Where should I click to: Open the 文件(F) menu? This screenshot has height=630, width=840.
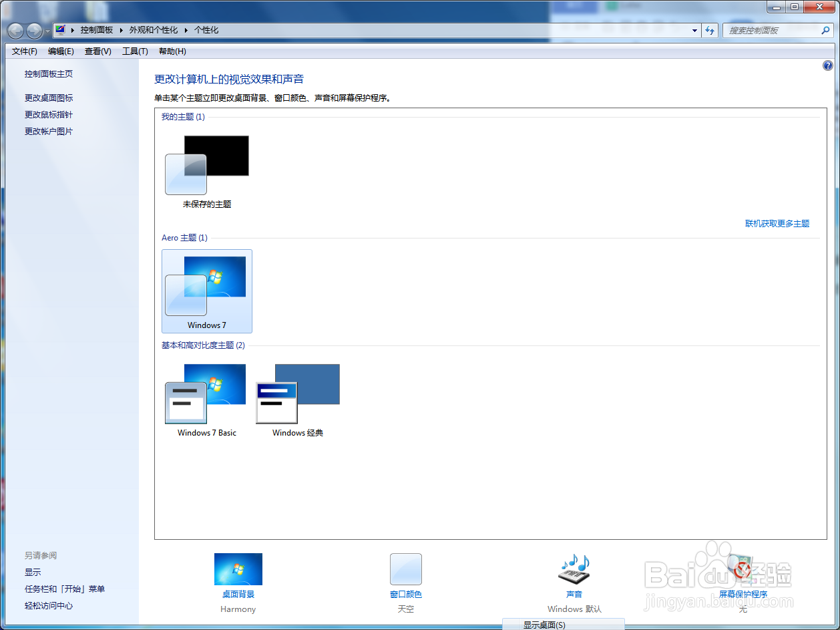(x=25, y=51)
